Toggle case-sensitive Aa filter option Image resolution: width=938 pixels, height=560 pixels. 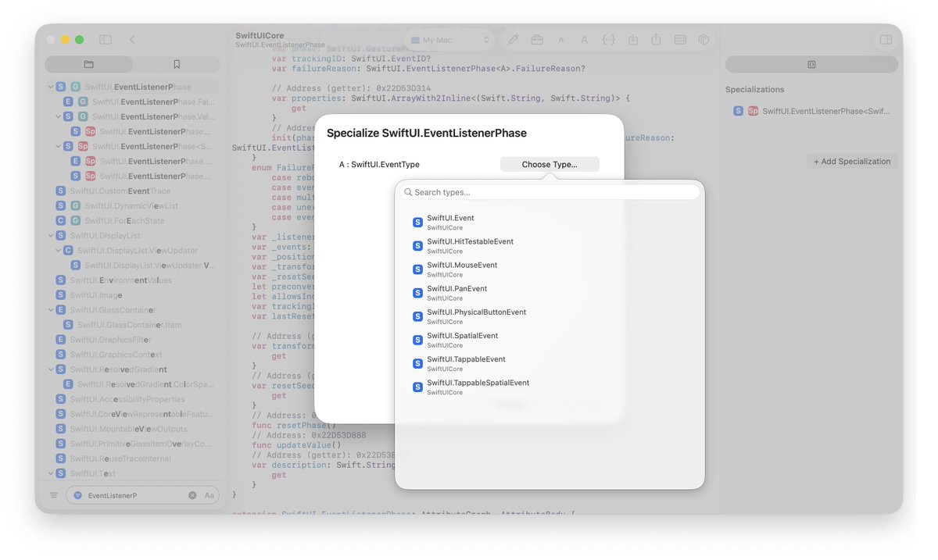click(209, 495)
